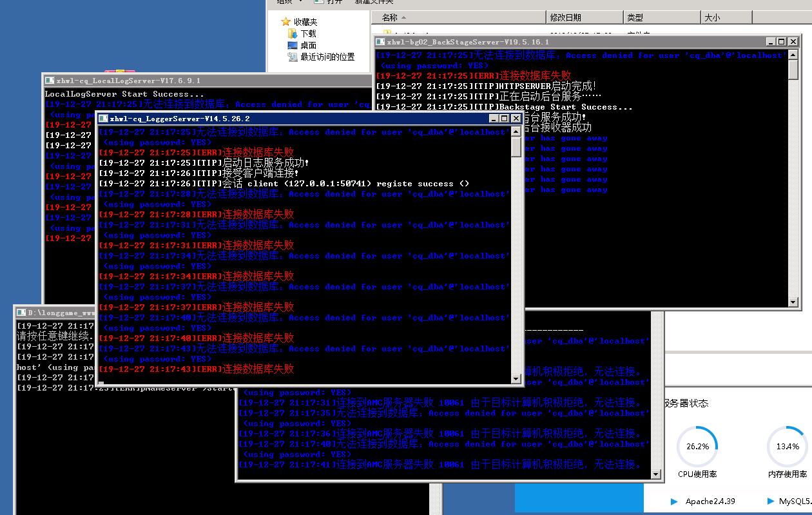Click LocalLogServer console title bar icon
The image size is (812, 515).
(x=50, y=81)
